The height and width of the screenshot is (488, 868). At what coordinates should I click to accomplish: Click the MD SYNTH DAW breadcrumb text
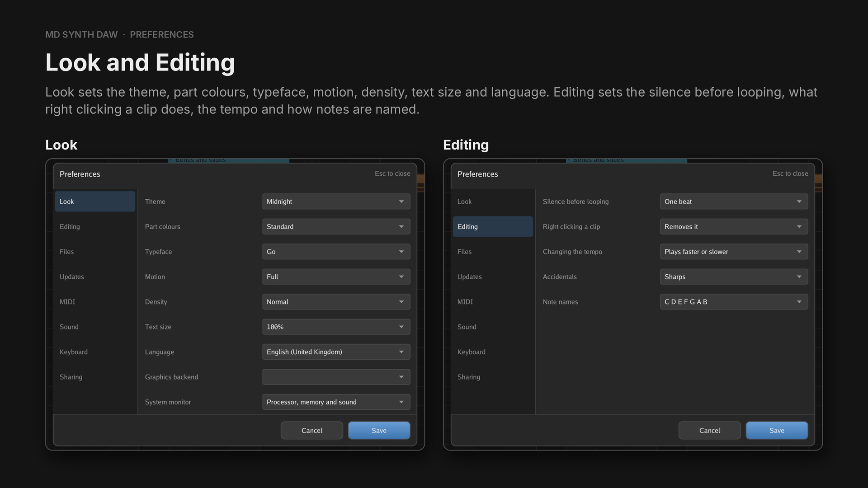81,35
